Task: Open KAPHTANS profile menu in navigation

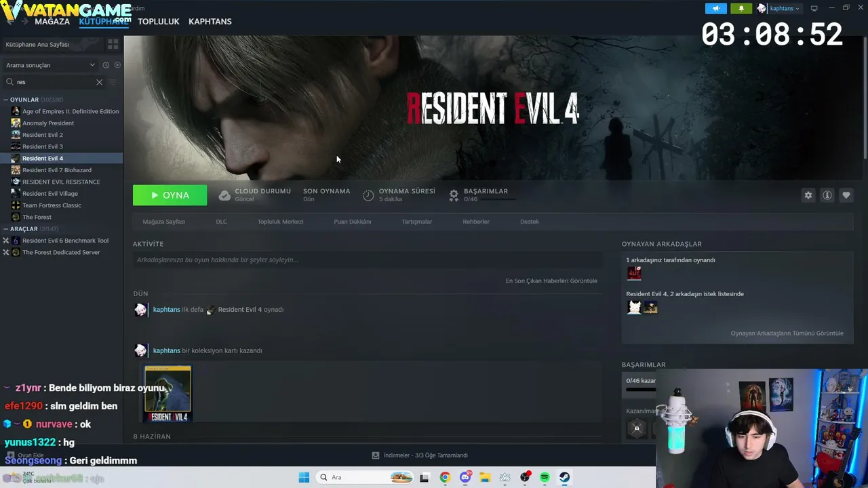Action: (210, 22)
